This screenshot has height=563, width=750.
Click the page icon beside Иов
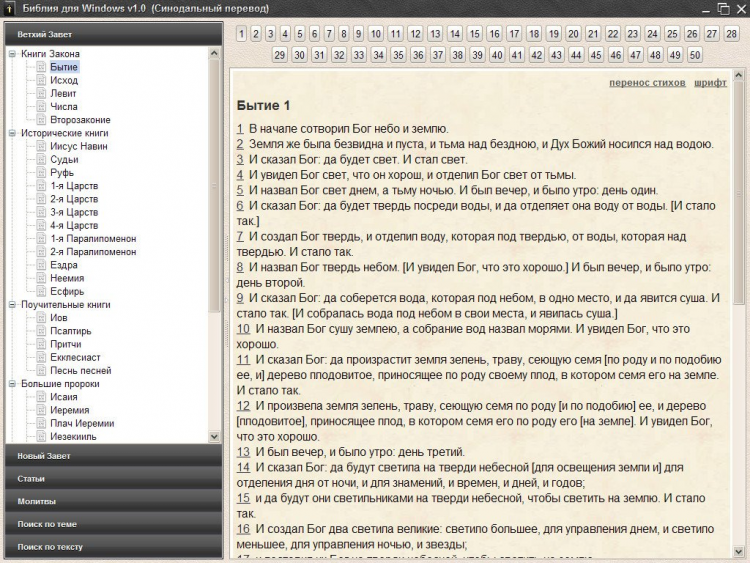coord(42,318)
